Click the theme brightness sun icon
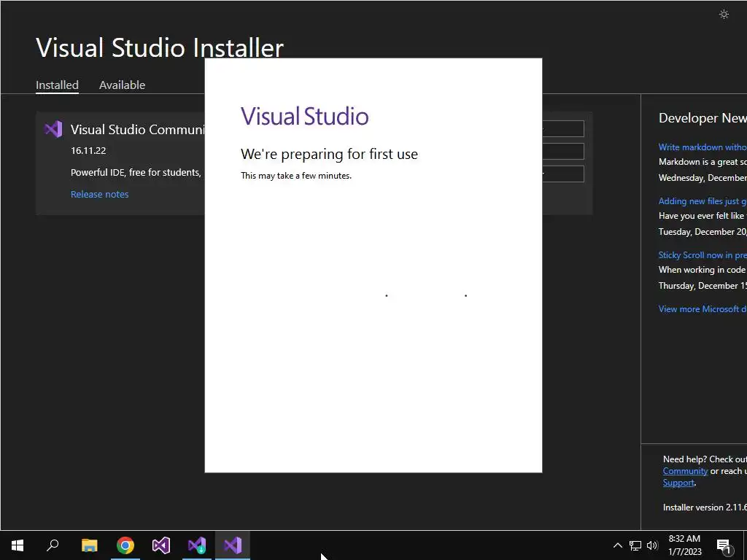This screenshot has height=560, width=747. point(724,15)
